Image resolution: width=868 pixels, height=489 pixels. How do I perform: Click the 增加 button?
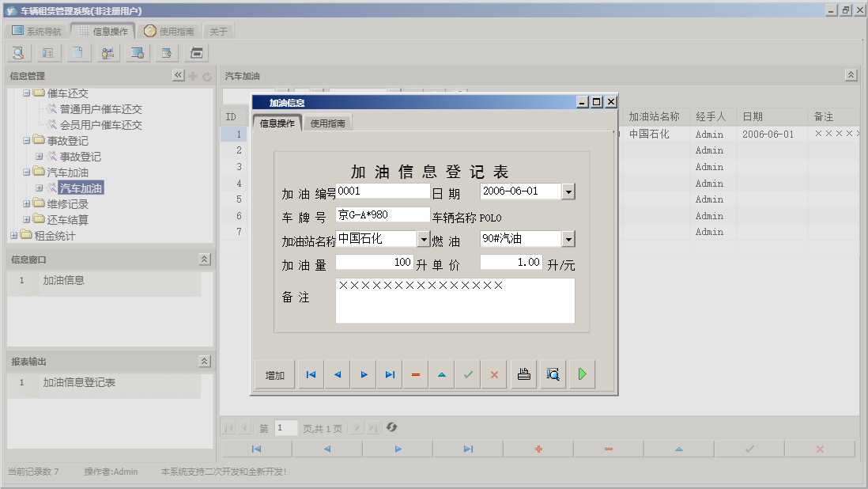tap(275, 375)
